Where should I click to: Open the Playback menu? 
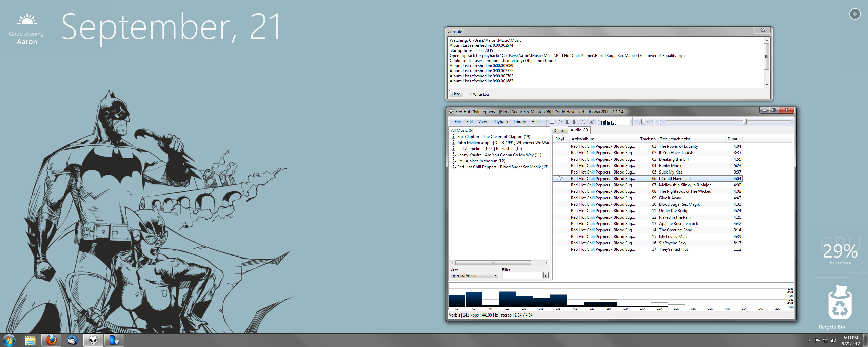[x=500, y=122]
